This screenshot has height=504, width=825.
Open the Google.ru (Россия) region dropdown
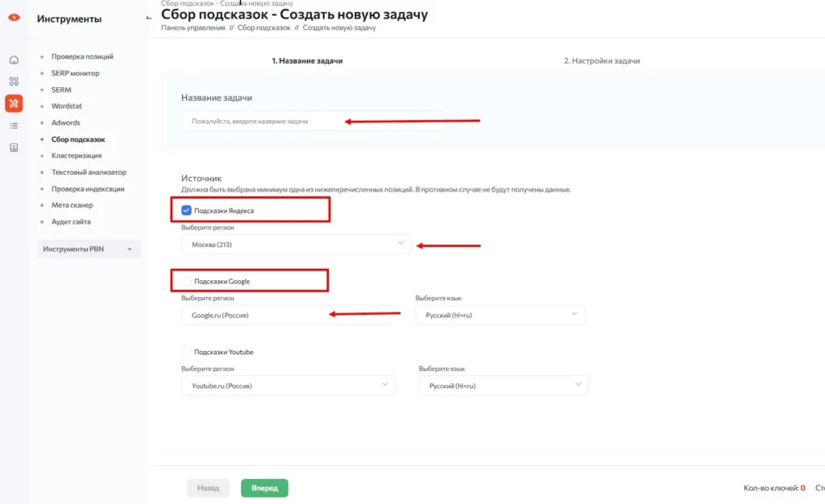286,315
